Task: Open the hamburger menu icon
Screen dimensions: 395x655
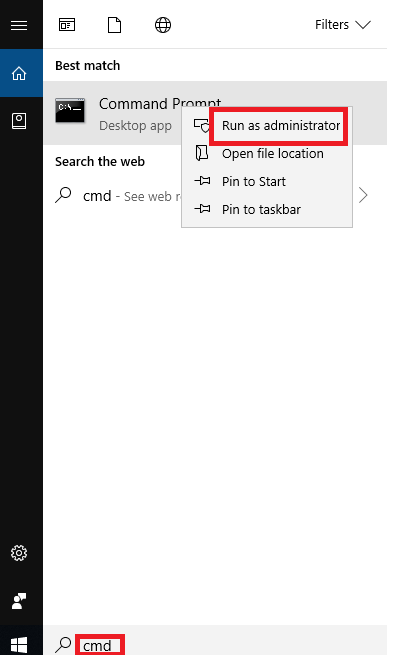Action: pyautogui.click(x=19, y=25)
